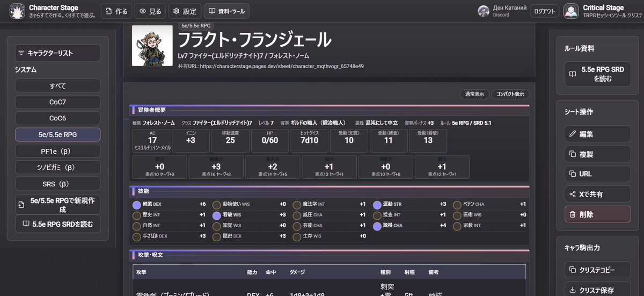
Task: Toggle the 隠密 DEX skill proficiency circle
Action: pyautogui.click(x=217, y=236)
